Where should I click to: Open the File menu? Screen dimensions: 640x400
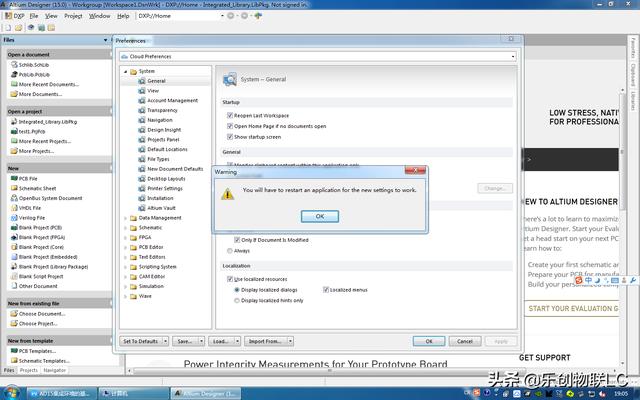point(34,16)
